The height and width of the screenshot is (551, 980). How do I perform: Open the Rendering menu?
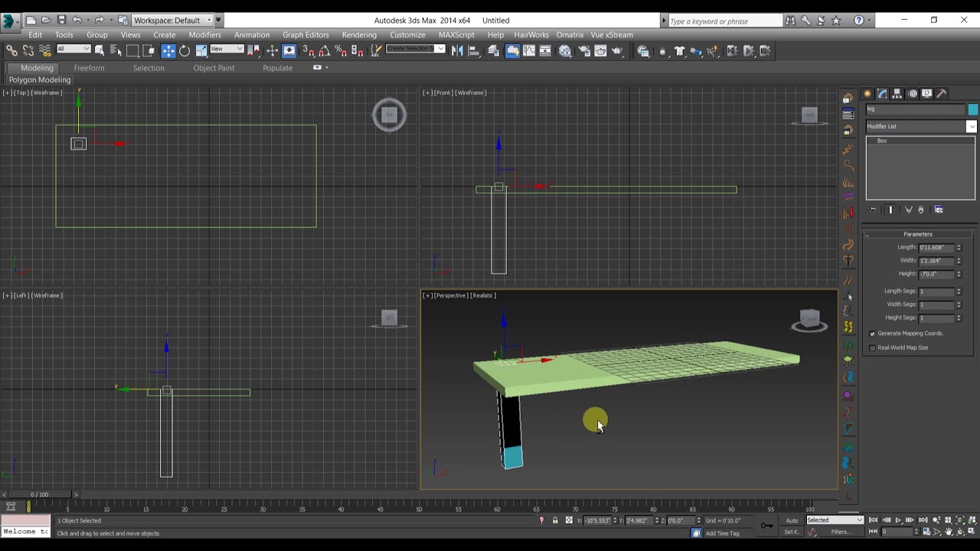click(x=359, y=34)
